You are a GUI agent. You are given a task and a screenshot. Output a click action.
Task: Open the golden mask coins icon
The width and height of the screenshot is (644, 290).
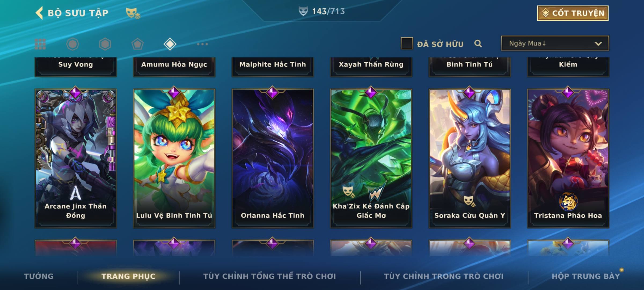pyautogui.click(x=133, y=13)
